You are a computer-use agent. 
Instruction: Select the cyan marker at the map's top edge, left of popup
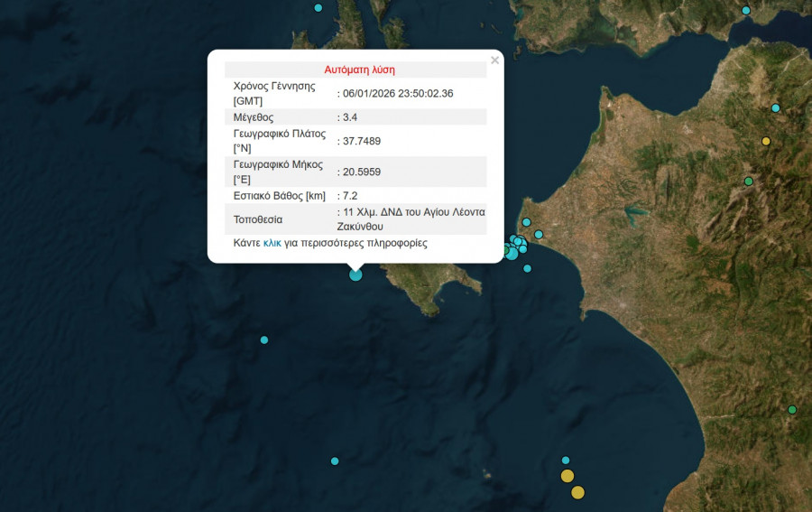coord(318,7)
